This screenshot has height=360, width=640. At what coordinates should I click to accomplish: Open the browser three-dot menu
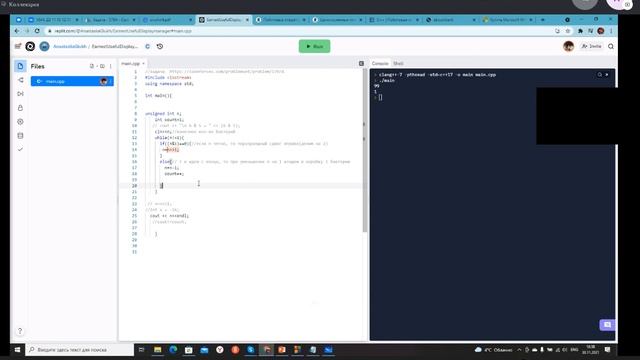point(611,31)
